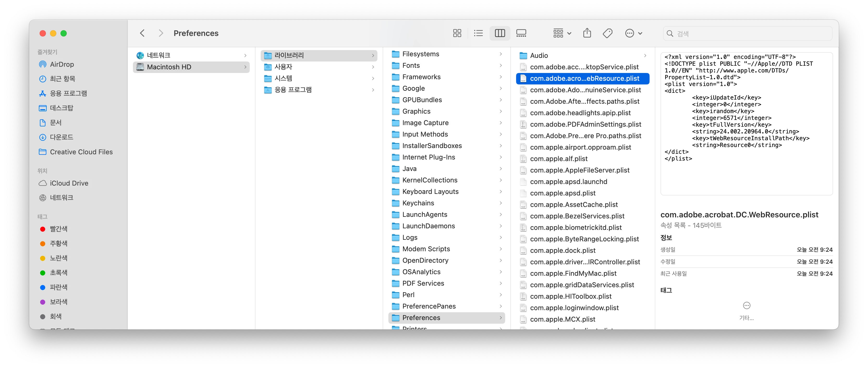Open AirDrop in the sidebar
The width and height of the screenshot is (868, 368).
(62, 64)
